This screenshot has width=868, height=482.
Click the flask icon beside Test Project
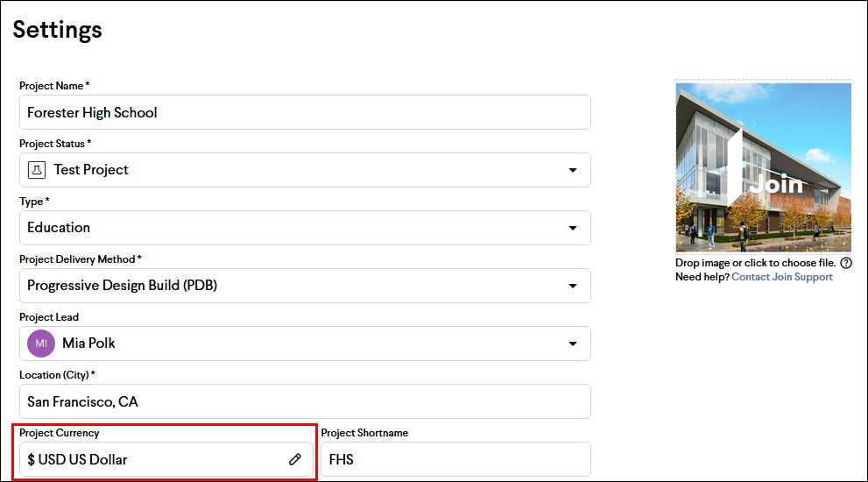[x=37, y=169]
